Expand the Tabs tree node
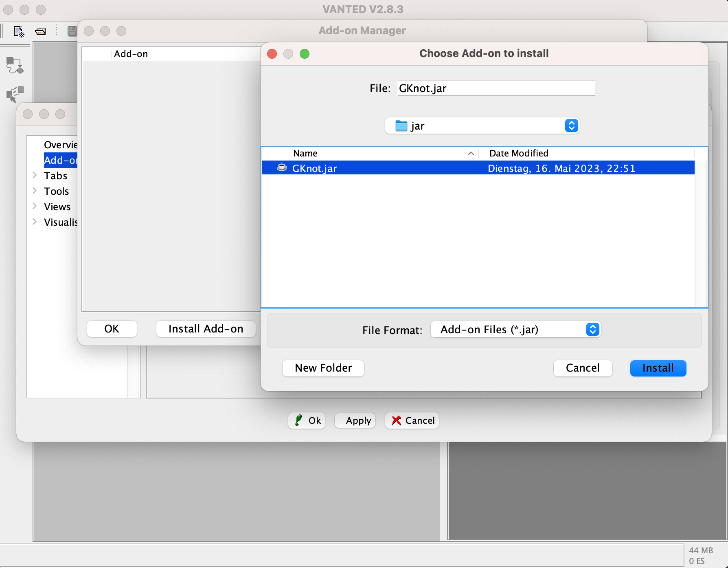 (x=35, y=175)
